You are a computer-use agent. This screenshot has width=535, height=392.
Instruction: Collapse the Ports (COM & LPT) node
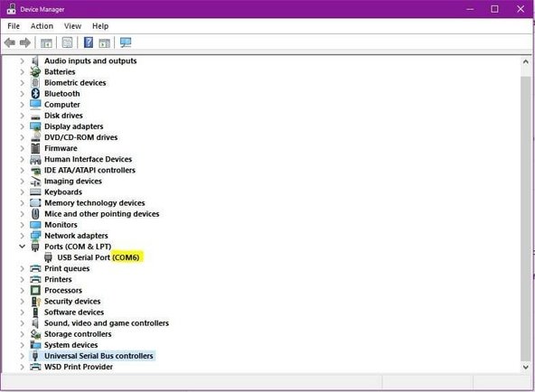coord(23,246)
